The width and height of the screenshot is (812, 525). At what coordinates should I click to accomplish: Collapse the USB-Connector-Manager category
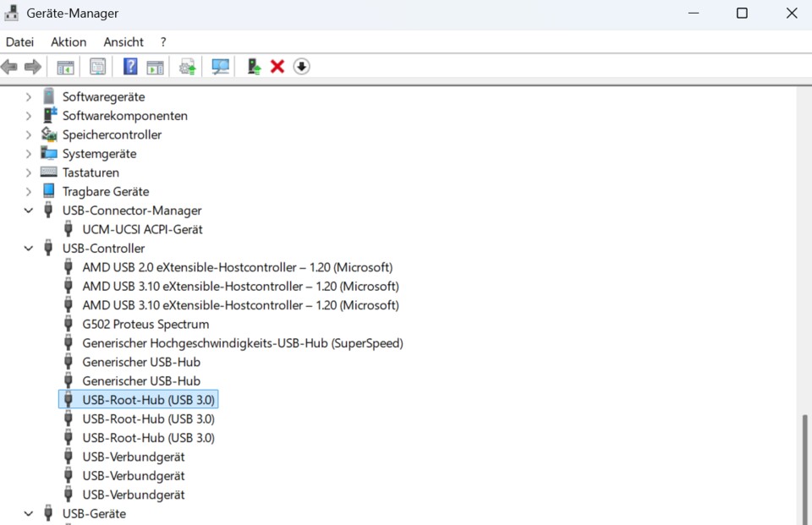29,211
